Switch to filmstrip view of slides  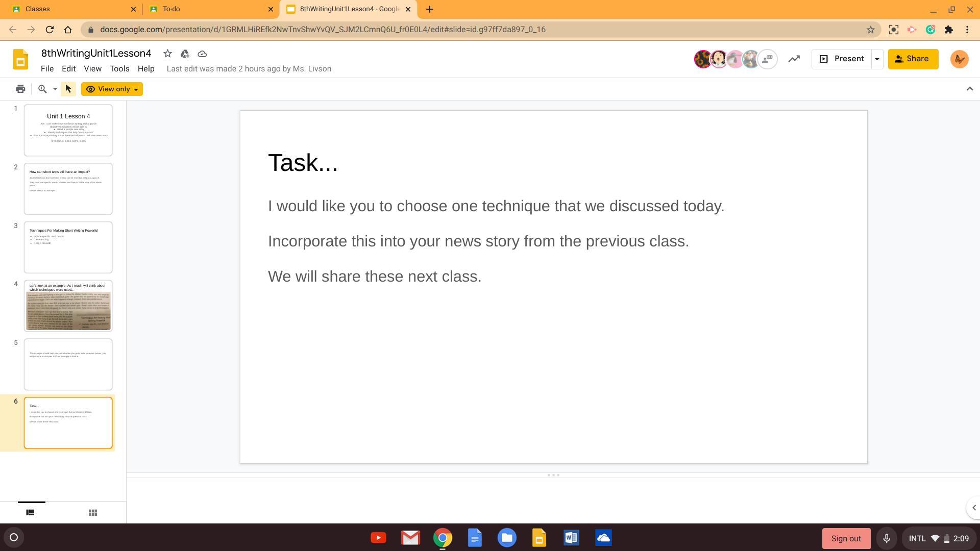(30, 513)
